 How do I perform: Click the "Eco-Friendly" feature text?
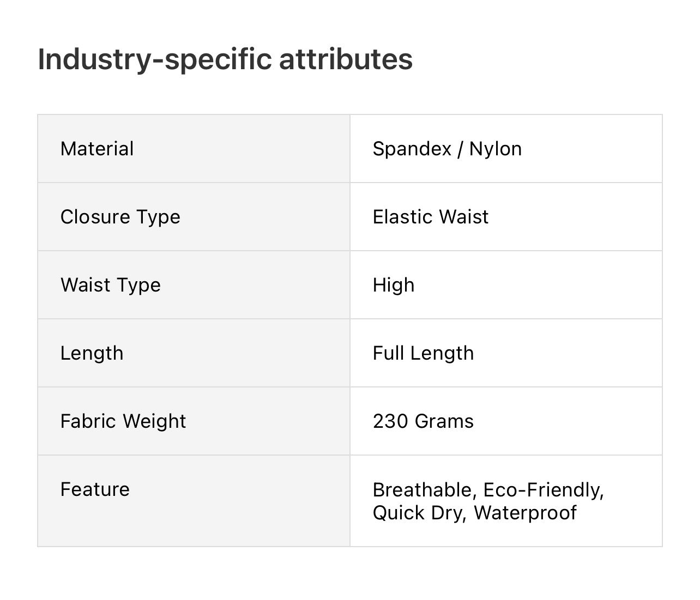(x=543, y=490)
